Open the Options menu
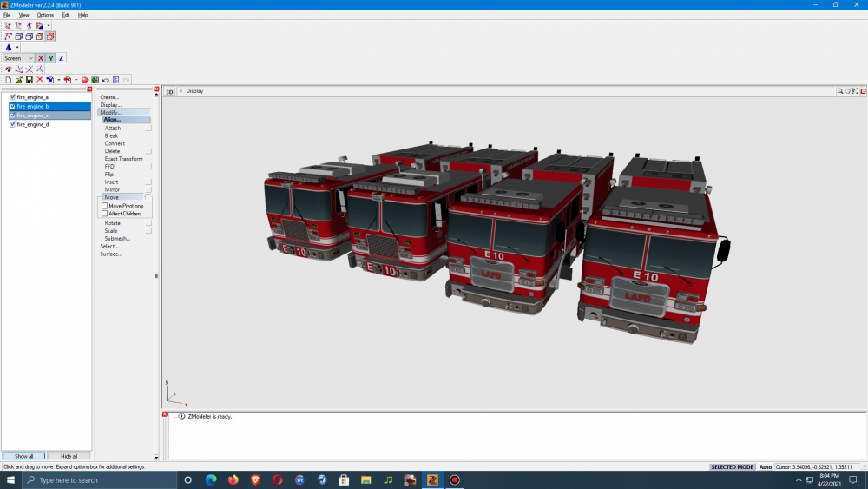Image resolution: width=868 pixels, height=489 pixels. click(45, 15)
